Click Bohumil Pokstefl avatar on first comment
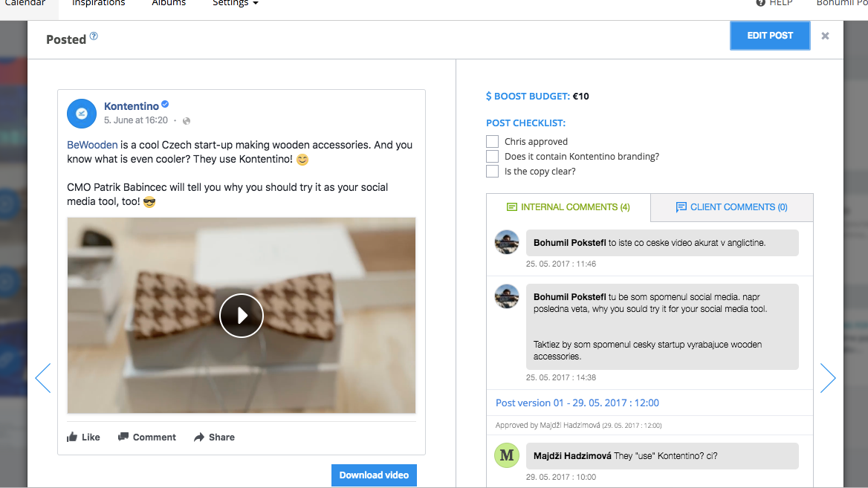Image resolution: width=868 pixels, height=488 pixels. pos(507,242)
